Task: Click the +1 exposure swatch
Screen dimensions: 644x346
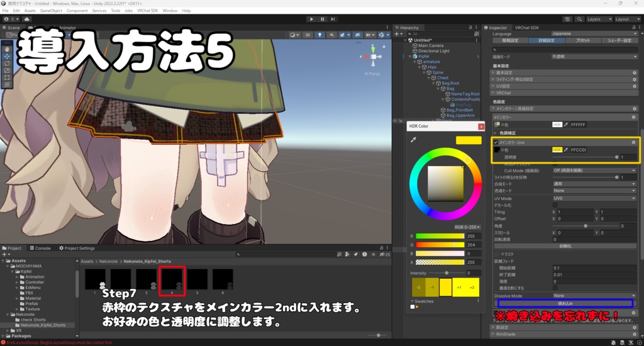Action: (x=458, y=287)
